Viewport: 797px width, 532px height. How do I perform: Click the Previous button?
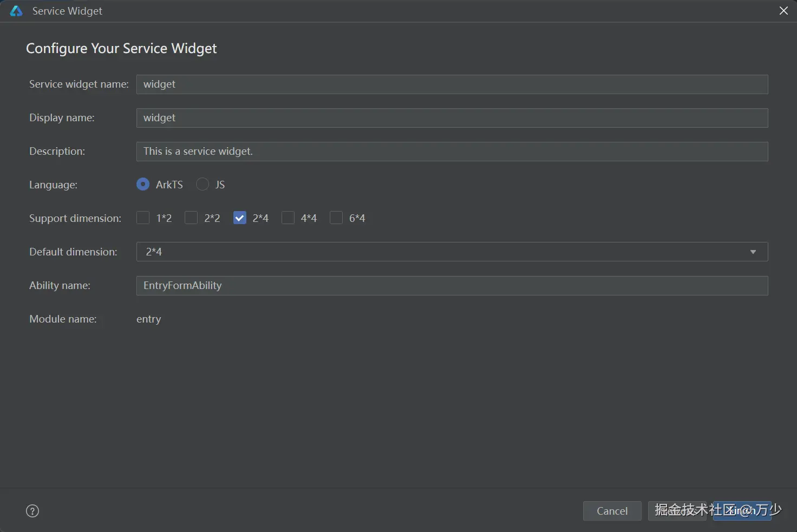pyautogui.click(x=677, y=511)
